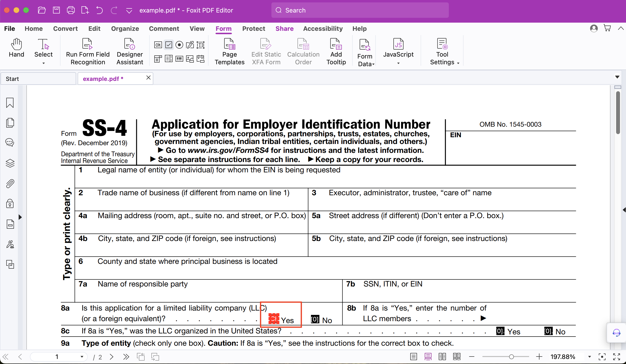Select the Barcode form field tool
The width and height of the screenshot is (626, 364).
(x=179, y=59)
